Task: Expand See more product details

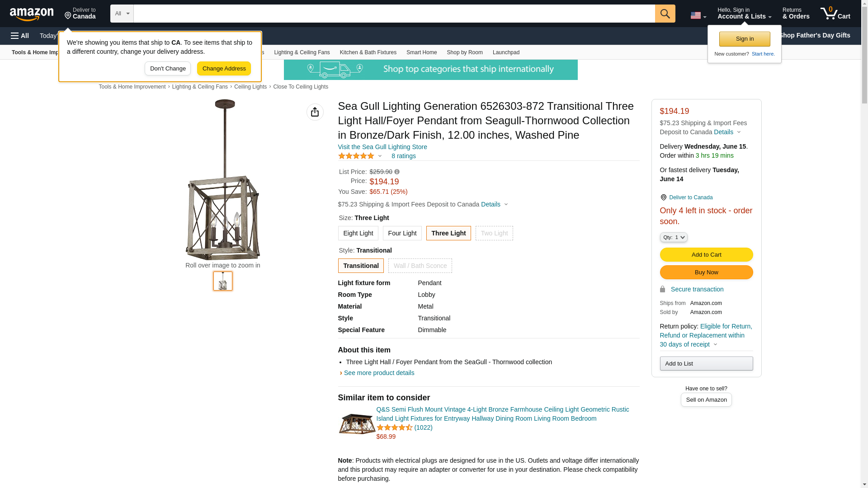Action: pyautogui.click(x=379, y=373)
